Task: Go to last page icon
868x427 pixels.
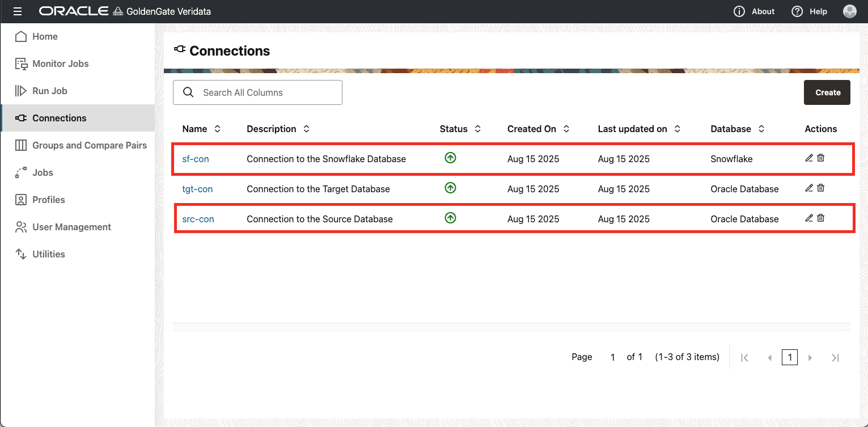Action: click(835, 357)
